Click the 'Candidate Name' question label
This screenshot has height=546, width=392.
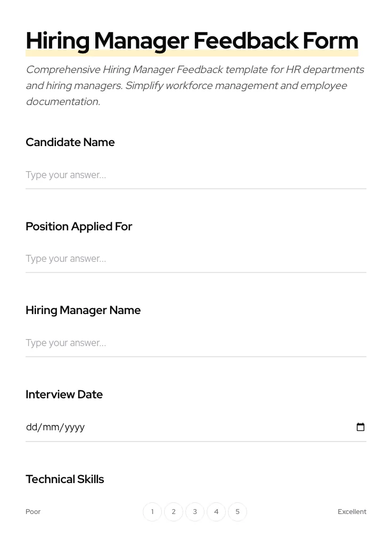70,142
